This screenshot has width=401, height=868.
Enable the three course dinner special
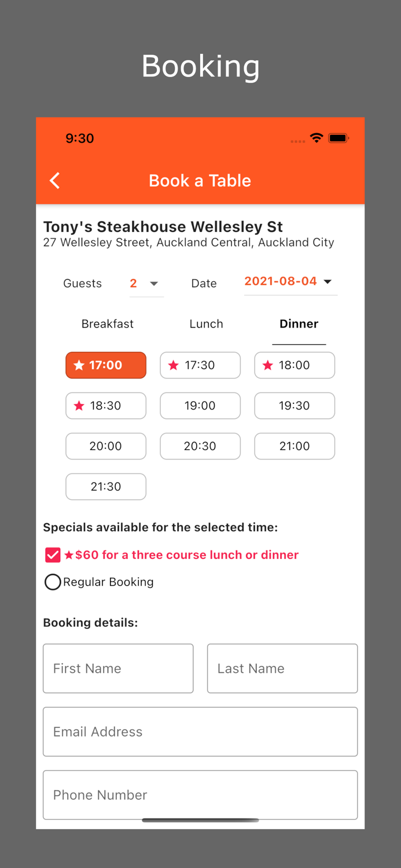52,554
